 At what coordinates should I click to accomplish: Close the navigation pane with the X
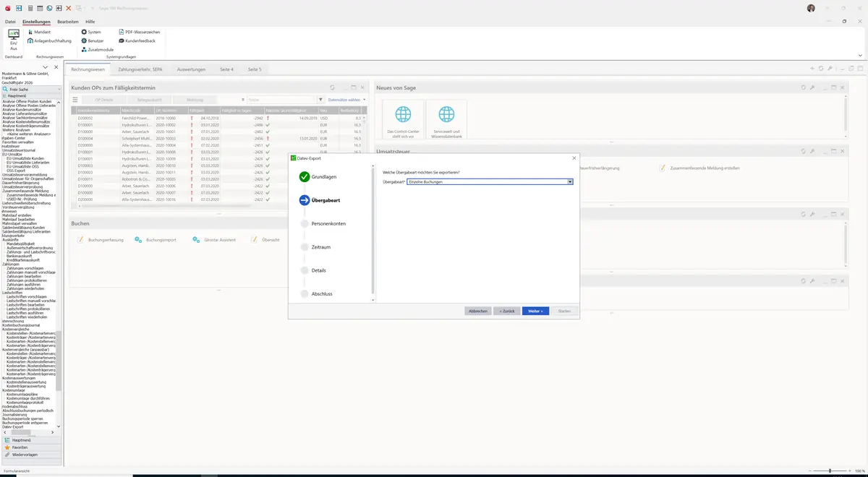(56, 67)
